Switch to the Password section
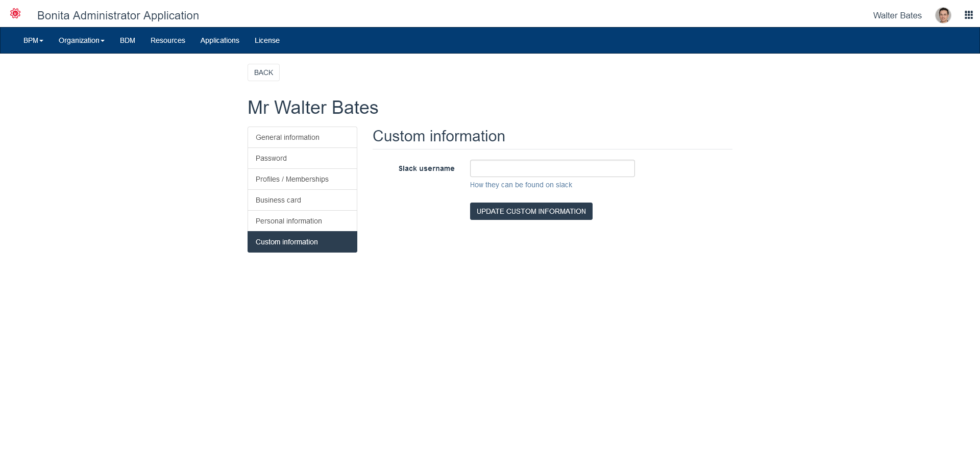 [x=302, y=158]
